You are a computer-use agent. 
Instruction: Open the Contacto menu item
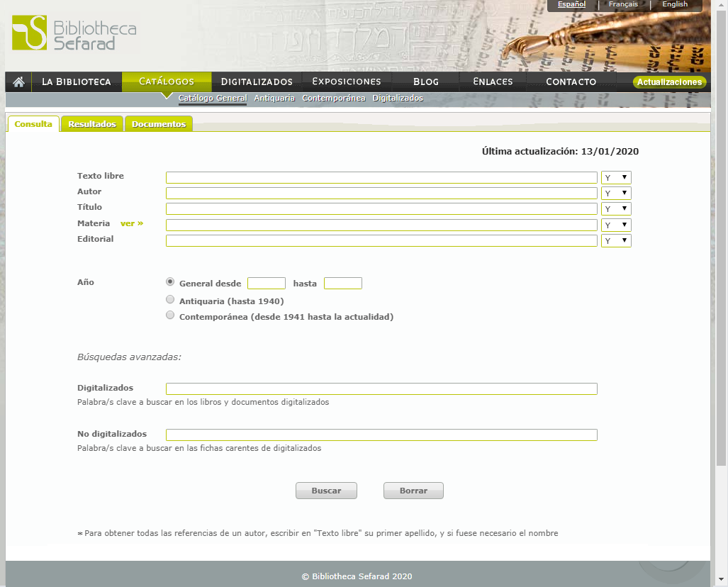coord(571,82)
